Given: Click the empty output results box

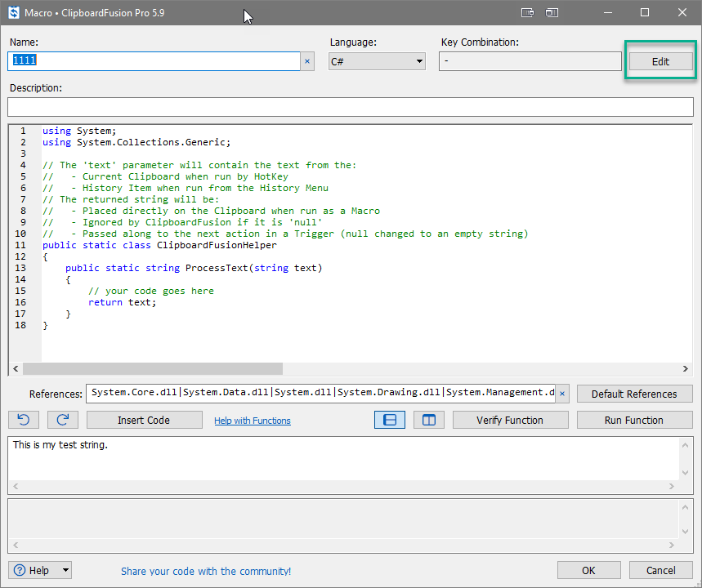Looking at the screenshot, I should click(344, 519).
